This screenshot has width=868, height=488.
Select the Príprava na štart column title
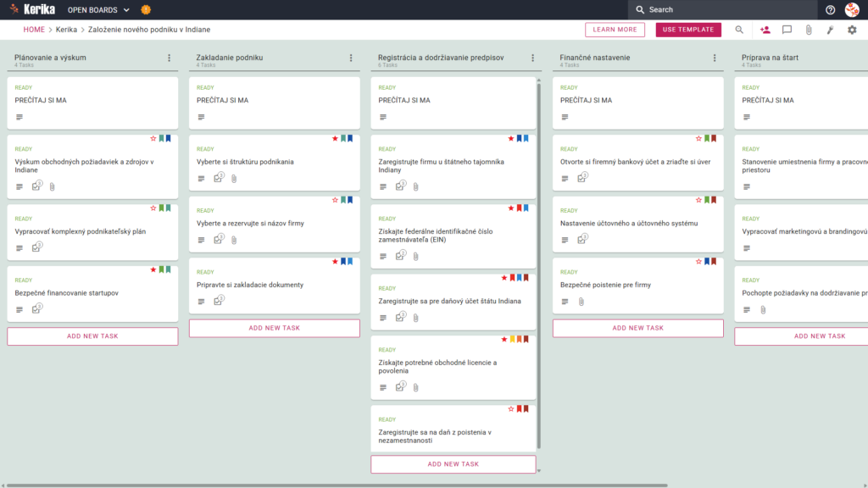(770, 58)
